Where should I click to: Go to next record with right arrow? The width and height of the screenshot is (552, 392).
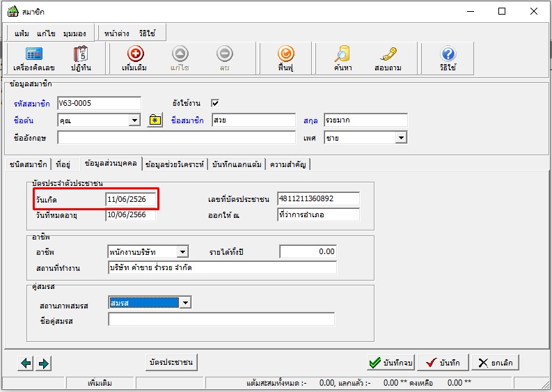tap(43, 363)
